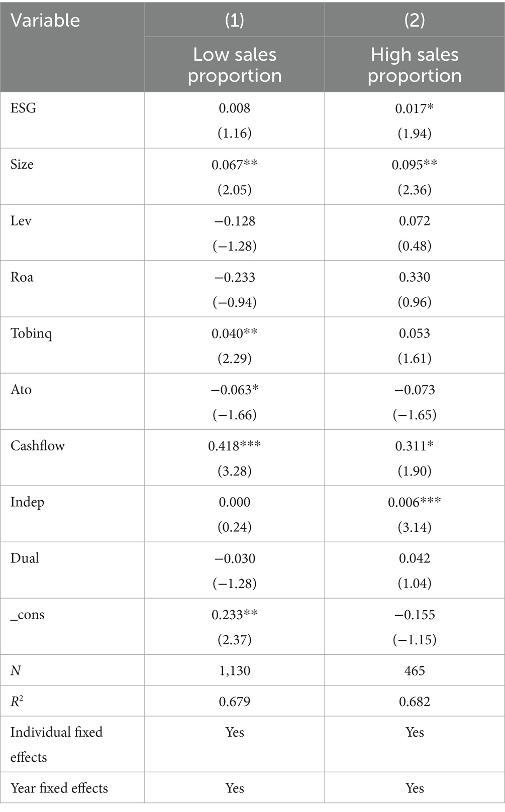Click the Indep row label
The width and height of the screenshot is (505, 812).
27,502
